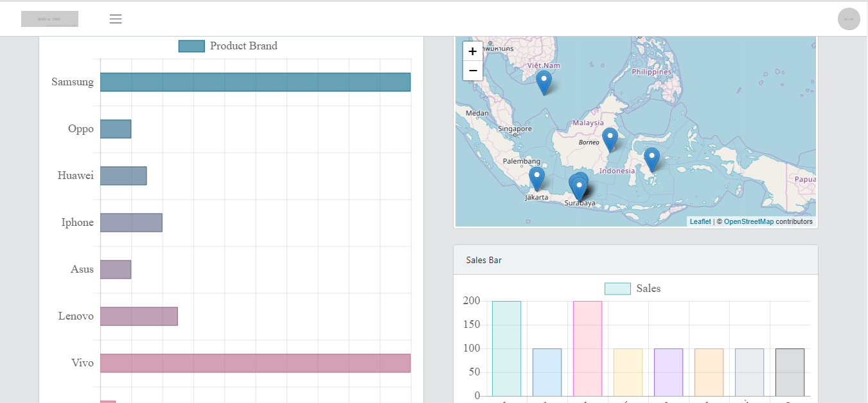Open the OpenStreetMap link

(x=748, y=221)
